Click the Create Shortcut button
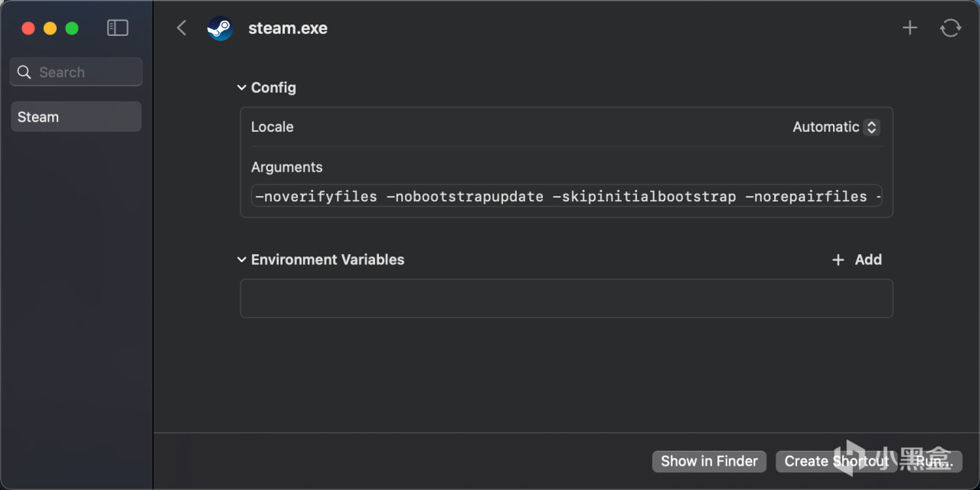Image resolution: width=980 pixels, height=490 pixels. [836, 461]
